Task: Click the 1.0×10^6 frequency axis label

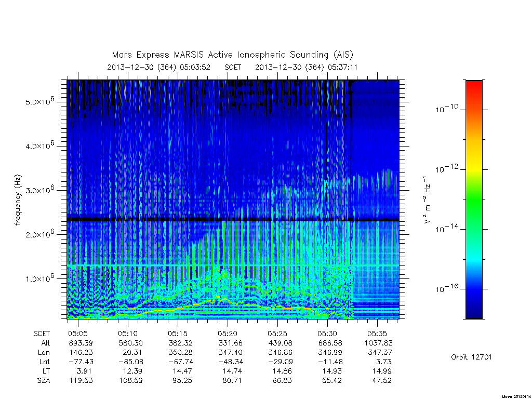Action: pos(39,278)
